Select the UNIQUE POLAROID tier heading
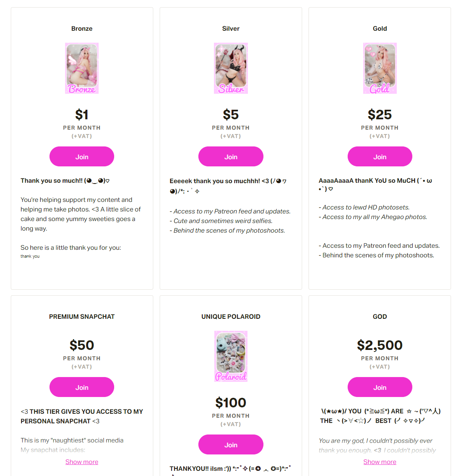Image resolution: width=463 pixels, height=476 pixels. coord(231,317)
